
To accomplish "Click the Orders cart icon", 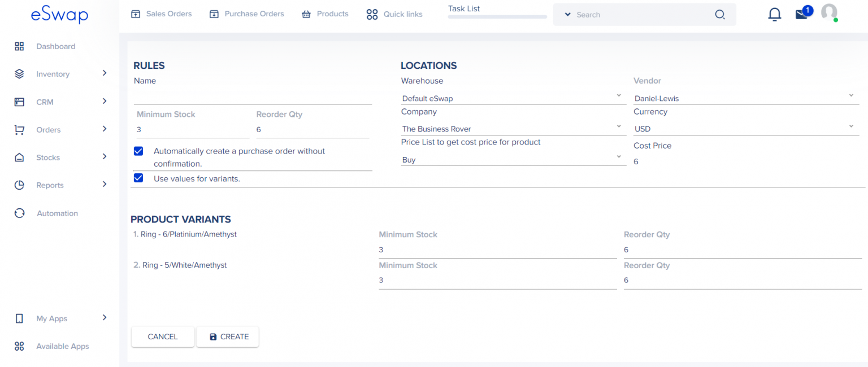I will point(19,129).
